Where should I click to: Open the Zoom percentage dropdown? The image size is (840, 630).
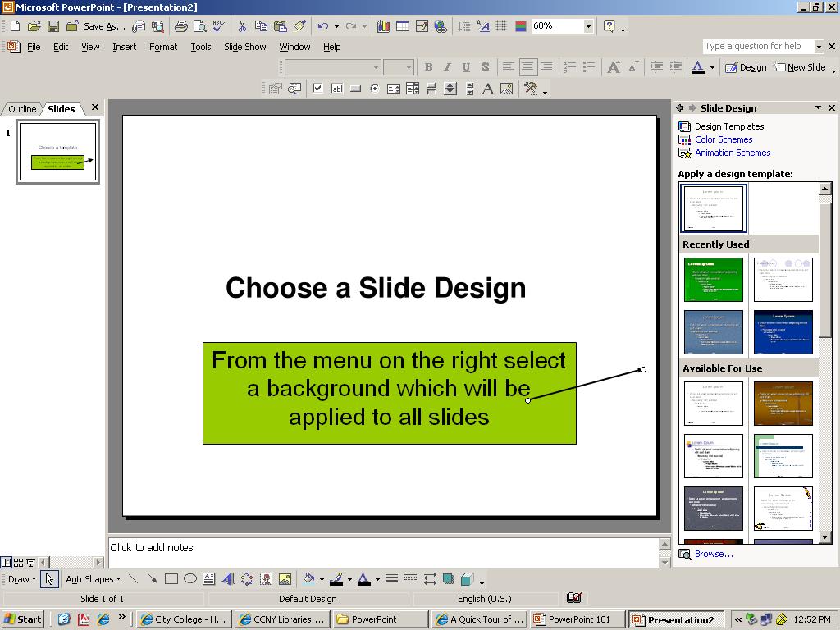point(588,25)
